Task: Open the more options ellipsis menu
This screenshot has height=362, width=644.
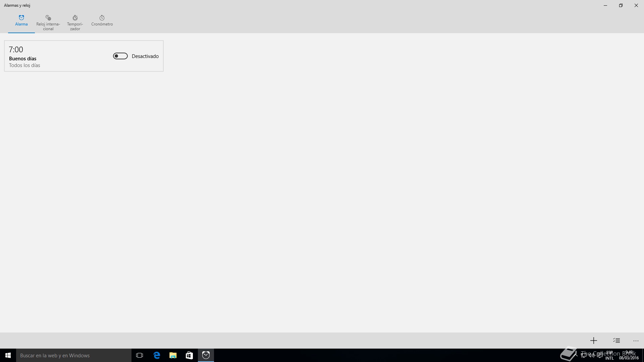Action: click(x=636, y=341)
